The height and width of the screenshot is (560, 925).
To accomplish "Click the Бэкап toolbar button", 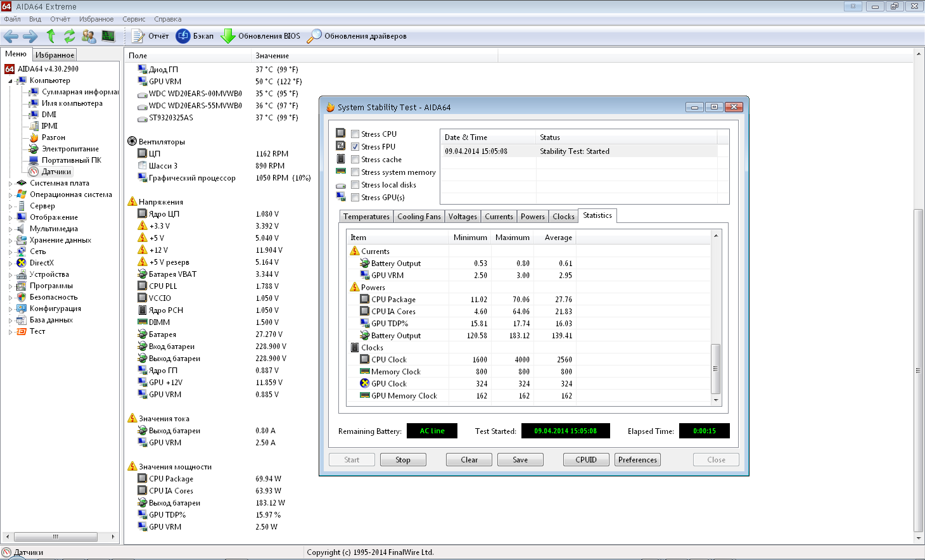I will [x=195, y=36].
